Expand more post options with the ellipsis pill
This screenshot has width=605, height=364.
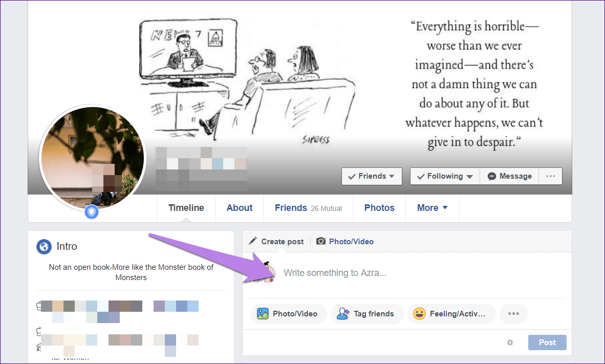[x=513, y=313]
